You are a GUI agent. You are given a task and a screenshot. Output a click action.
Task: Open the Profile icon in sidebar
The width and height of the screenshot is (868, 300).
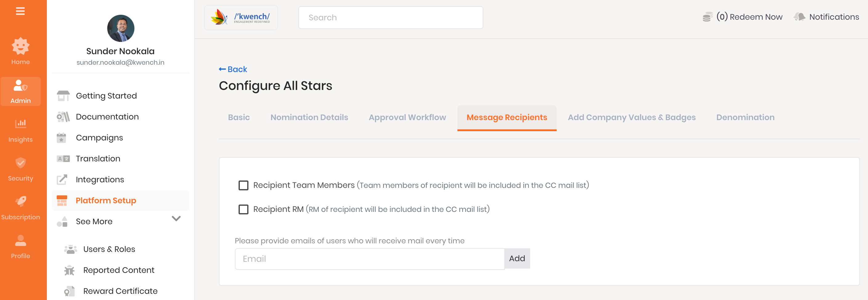pos(21,241)
